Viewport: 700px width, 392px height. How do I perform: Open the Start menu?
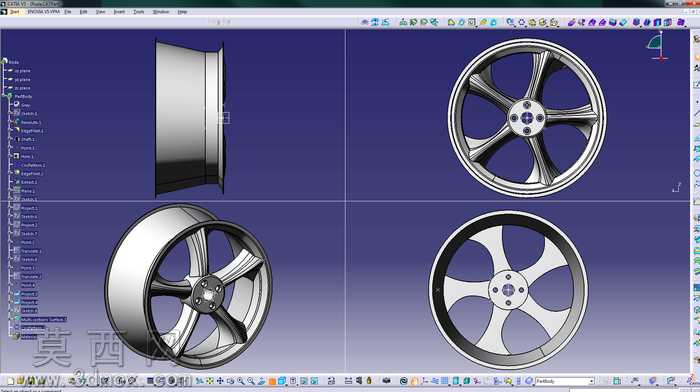(14, 12)
